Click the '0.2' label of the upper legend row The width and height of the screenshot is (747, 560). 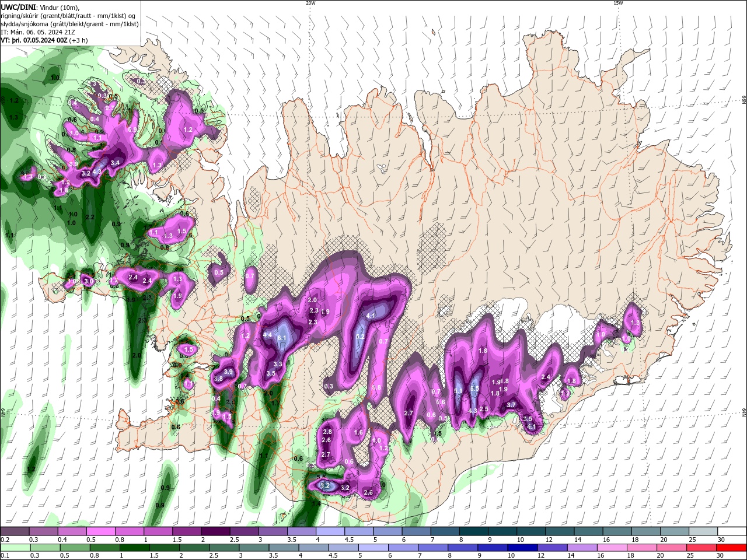pos(5,540)
